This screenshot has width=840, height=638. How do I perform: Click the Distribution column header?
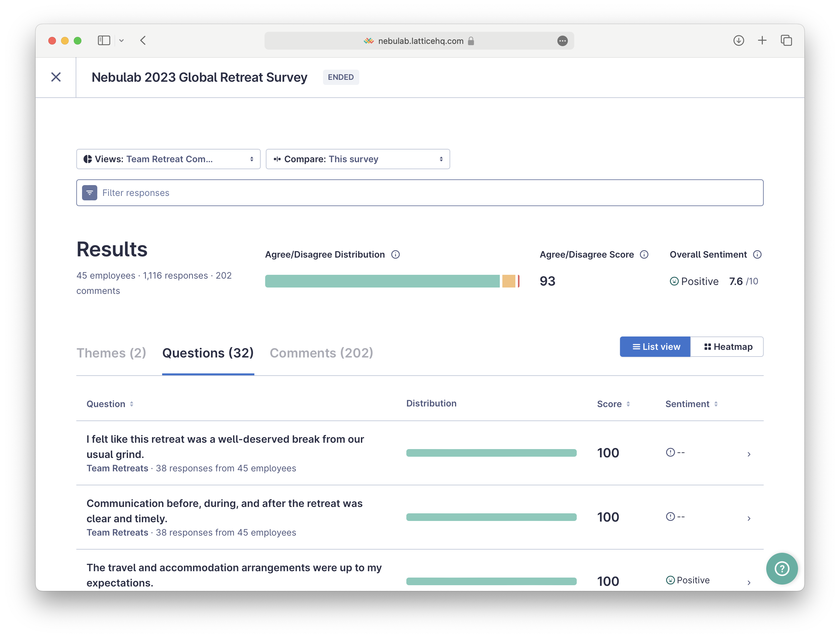click(x=431, y=403)
